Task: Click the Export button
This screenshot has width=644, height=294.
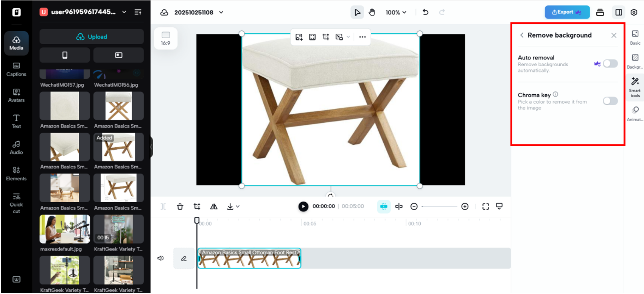Action: click(x=567, y=12)
